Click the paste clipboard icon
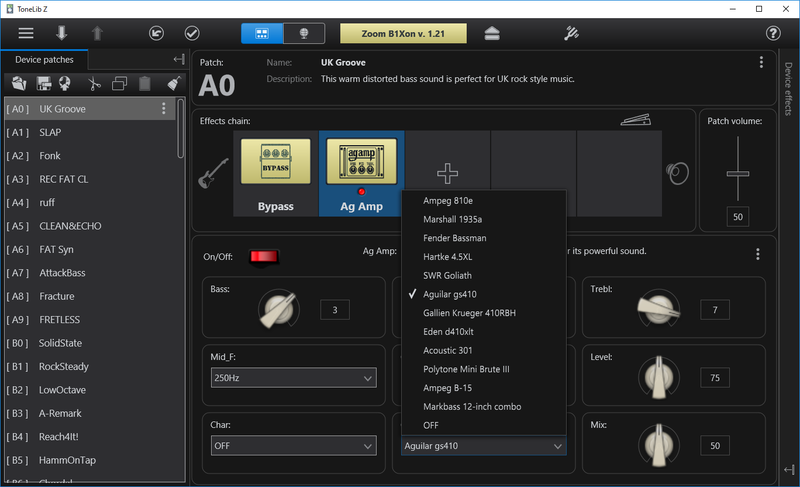The height and width of the screenshot is (487, 800). [x=145, y=83]
